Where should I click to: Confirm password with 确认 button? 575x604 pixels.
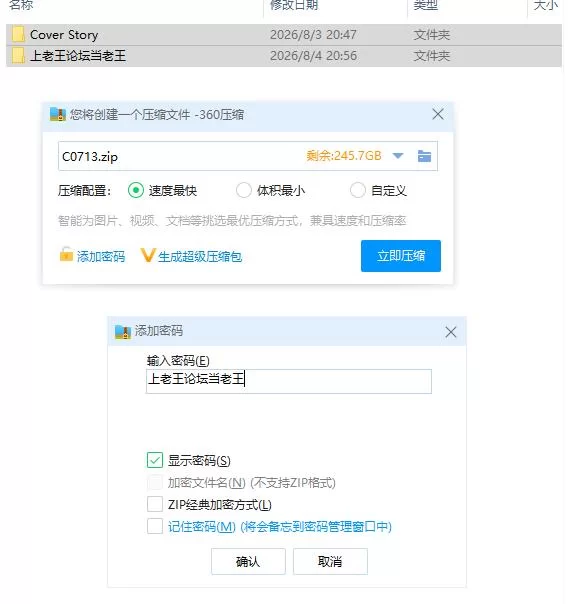(248, 561)
